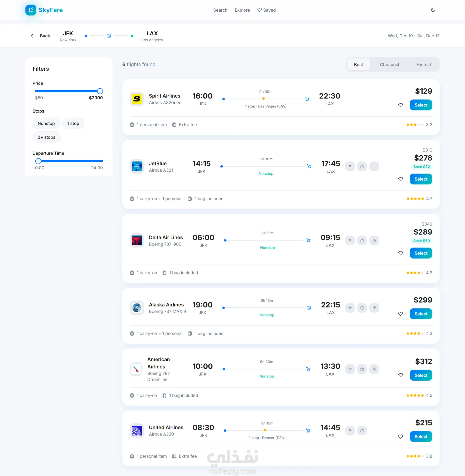
Task: Open Explore in the top navigation
Action: tap(242, 10)
